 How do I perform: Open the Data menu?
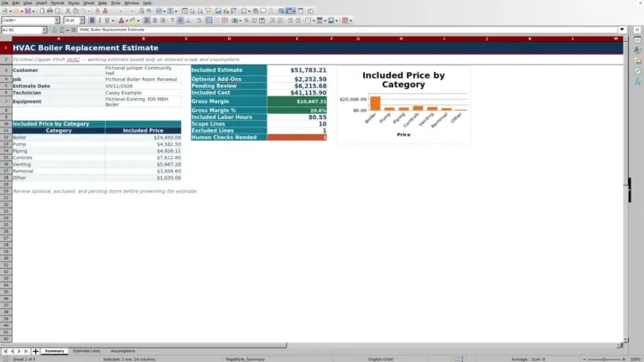tap(102, 3)
